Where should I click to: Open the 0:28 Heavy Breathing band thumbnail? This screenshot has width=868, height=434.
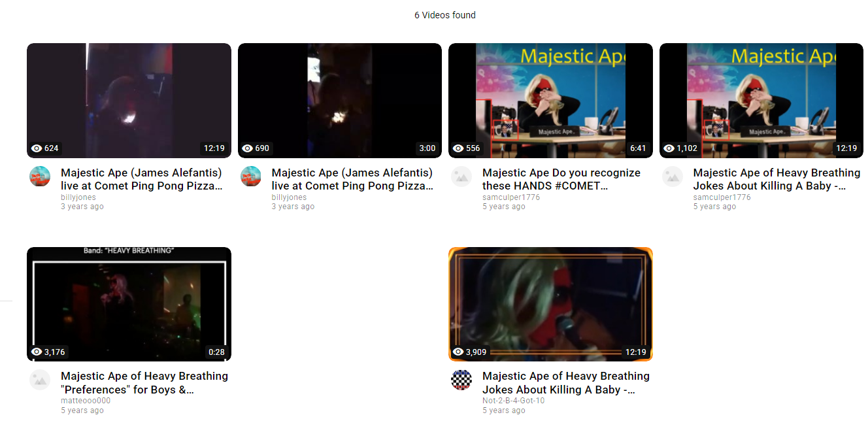[129, 304]
